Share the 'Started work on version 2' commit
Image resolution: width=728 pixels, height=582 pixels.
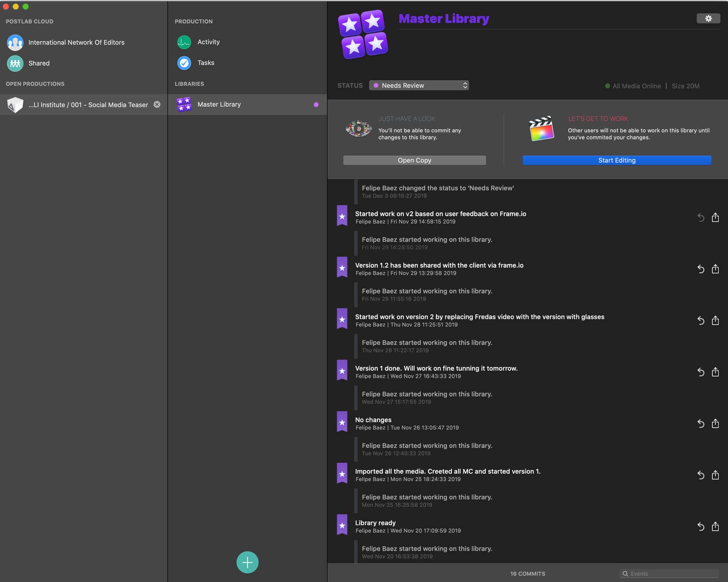point(715,320)
